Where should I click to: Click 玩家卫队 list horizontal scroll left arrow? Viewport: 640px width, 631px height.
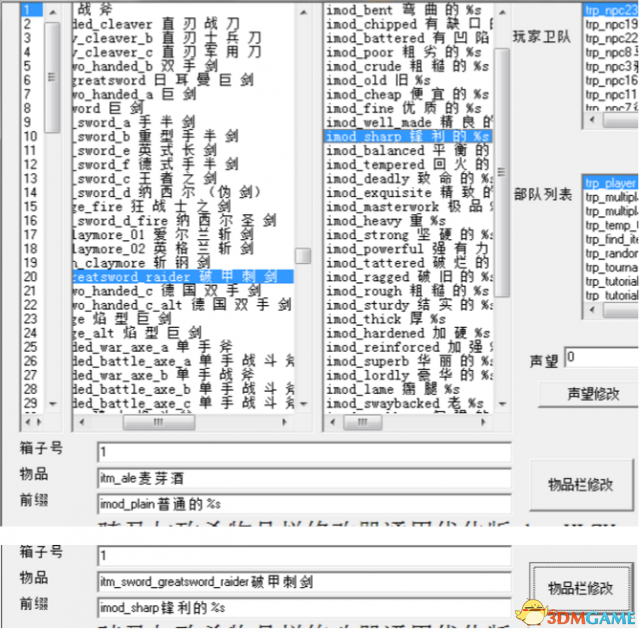[x=592, y=120]
